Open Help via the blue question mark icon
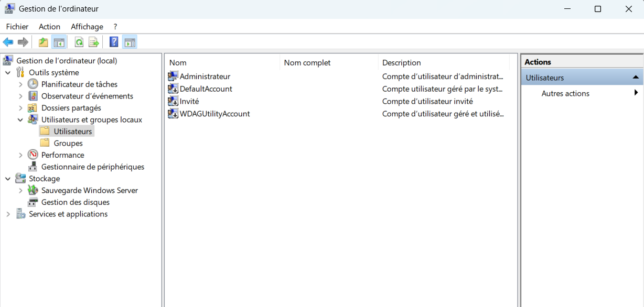This screenshot has width=644, height=307. pos(114,42)
